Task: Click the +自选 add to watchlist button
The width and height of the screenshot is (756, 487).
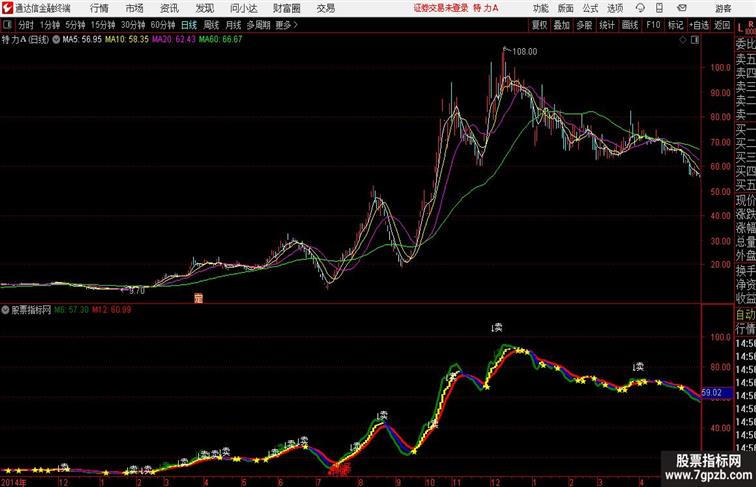Action: coord(699,25)
